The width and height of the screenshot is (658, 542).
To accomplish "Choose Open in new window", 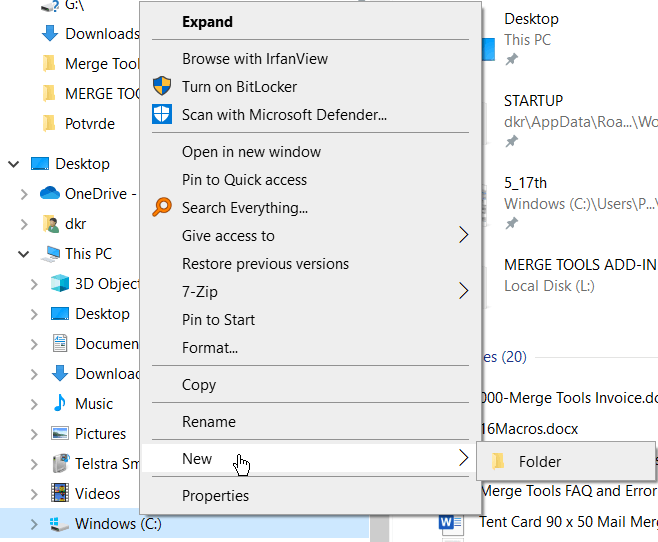I will coord(311,151).
